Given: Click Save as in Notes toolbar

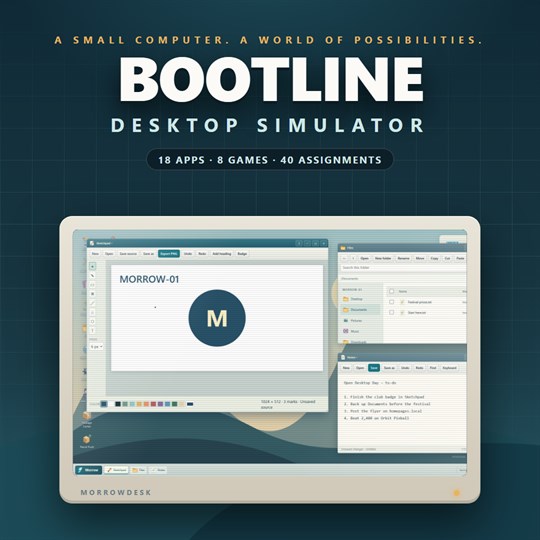Looking at the screenshot, I should pyautogui.click(x=389, y=368).
